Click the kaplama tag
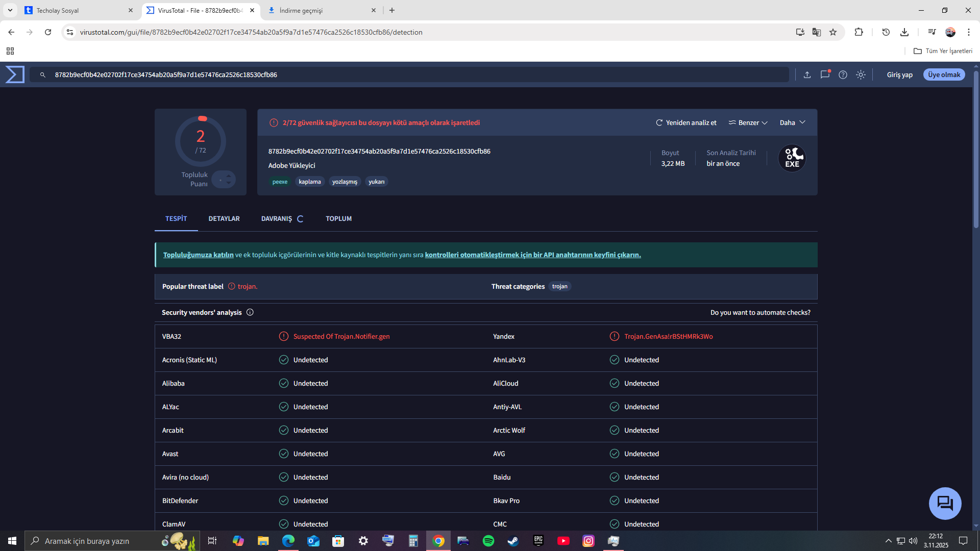 point(310,182)
